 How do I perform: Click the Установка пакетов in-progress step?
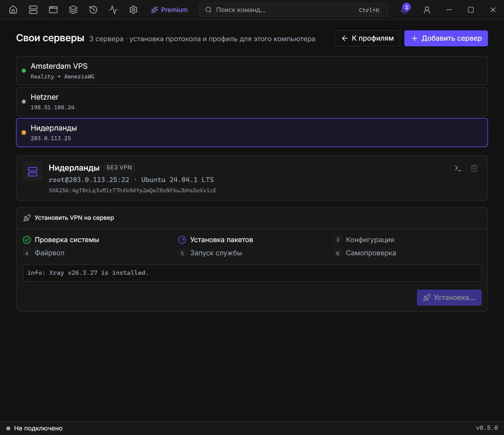coord(216,240)
